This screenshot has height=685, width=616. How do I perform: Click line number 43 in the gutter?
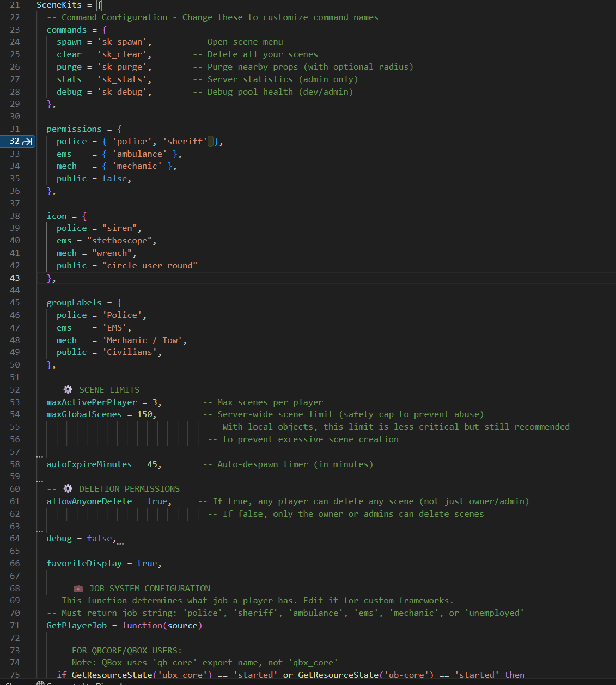coord(15,278)
